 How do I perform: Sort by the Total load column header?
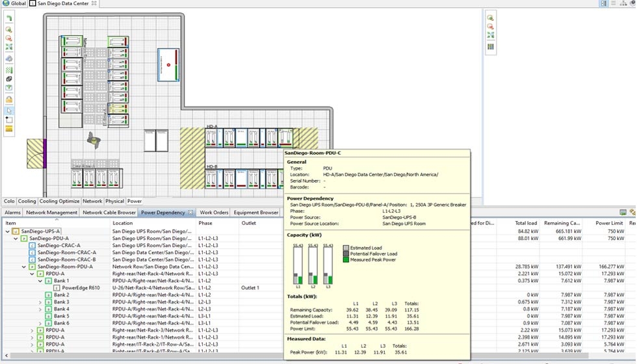pyautogui.click(x=525, y=223)
